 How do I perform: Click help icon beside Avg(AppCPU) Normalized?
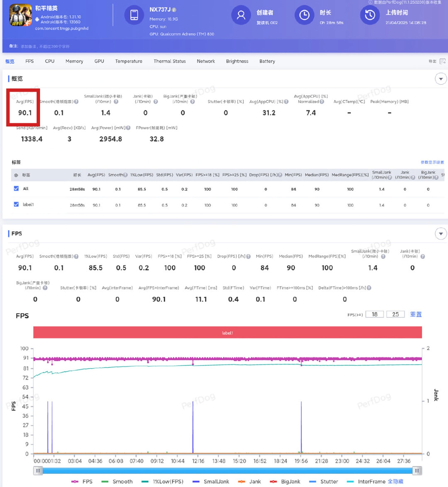click(x=322, y=102)
